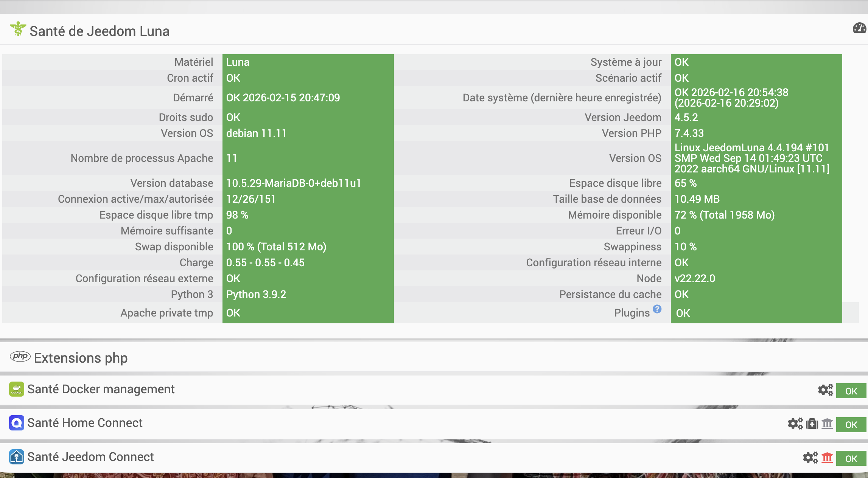Click the Jeedom health caduceus icon
This screenshot has width=868, height=478.
(x=18, y=29)
